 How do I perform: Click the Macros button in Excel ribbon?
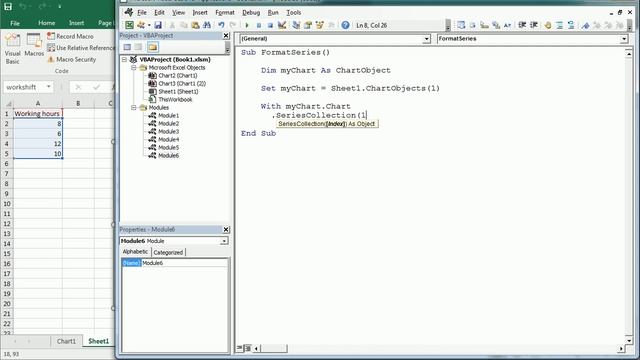(34, 45)
